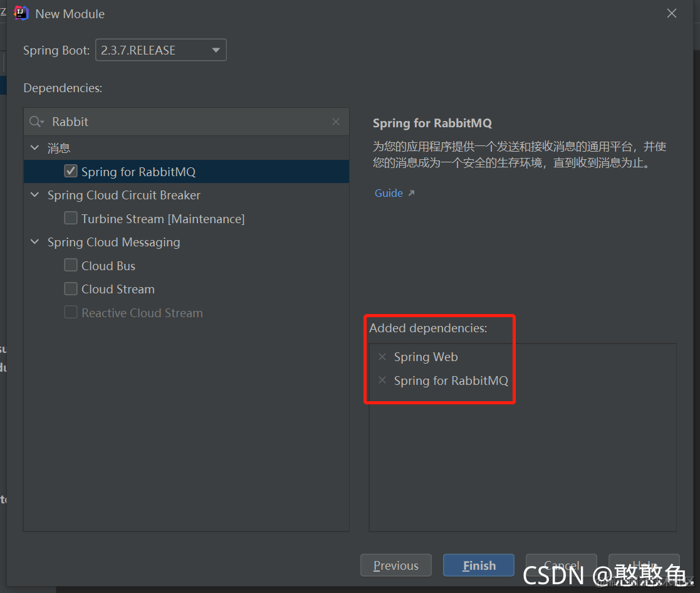Click the dependency search field containing Rabbit

click(x=186, y=122)
